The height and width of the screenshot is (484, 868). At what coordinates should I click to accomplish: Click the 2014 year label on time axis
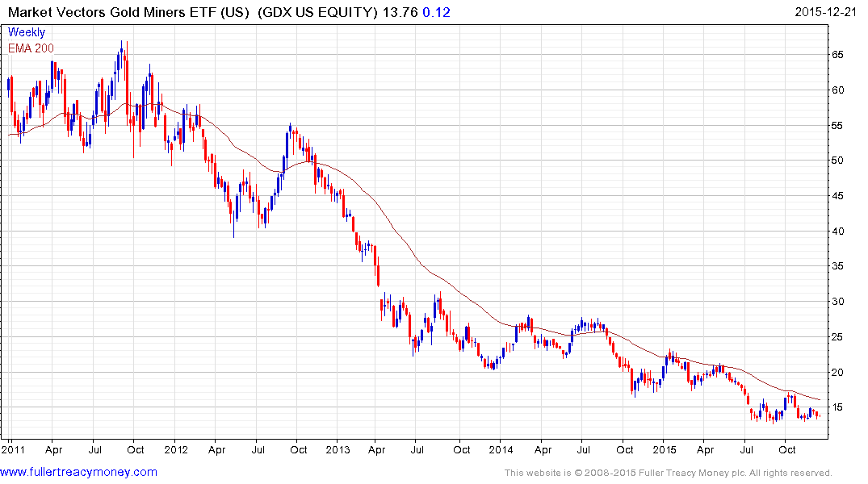tap(501, 449)
